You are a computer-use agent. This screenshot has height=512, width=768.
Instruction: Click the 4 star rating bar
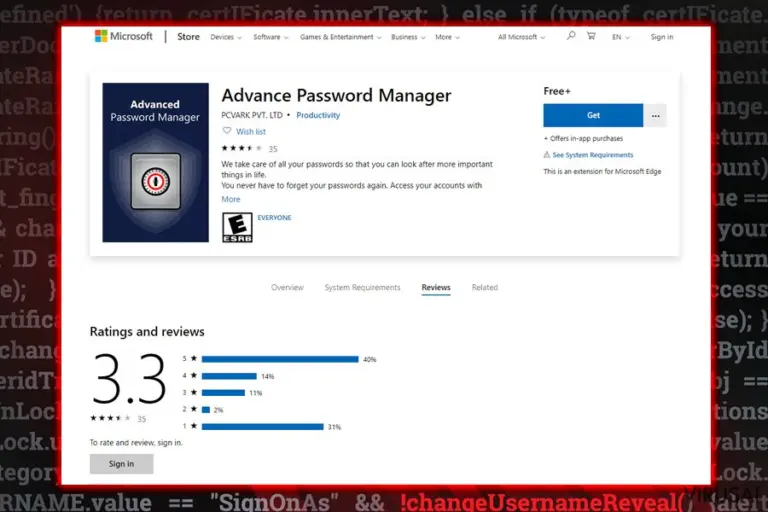(x=229, y=376)
